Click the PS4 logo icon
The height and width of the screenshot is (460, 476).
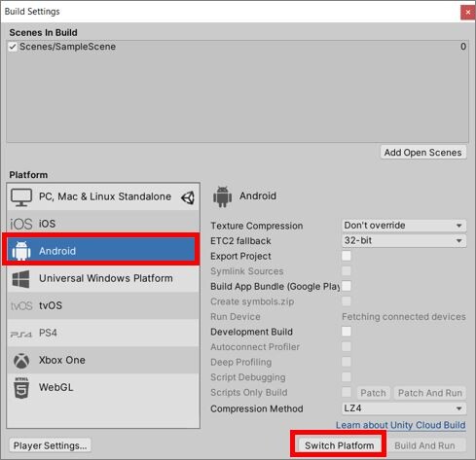tap(21, 334)
